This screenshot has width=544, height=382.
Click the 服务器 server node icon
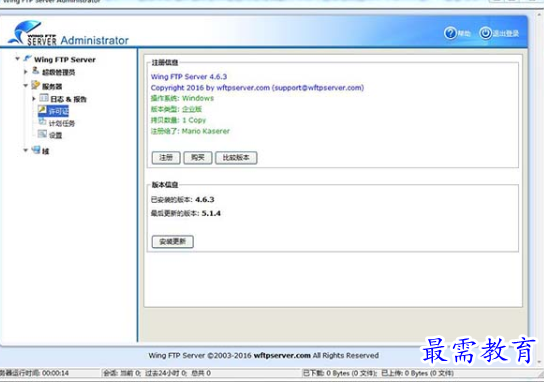click(36, 85)
